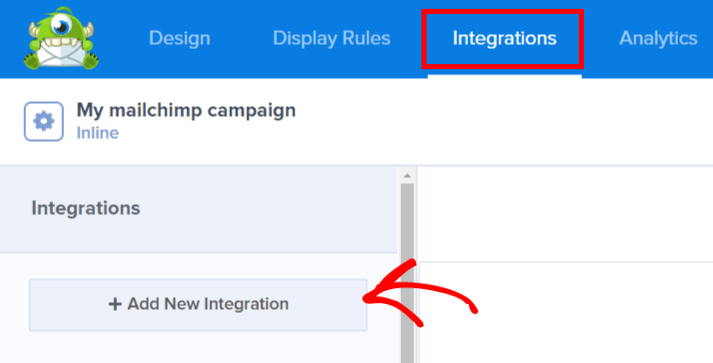Viewport: 713px width, 363px height.
Task: Open the Display Rules tab
Action: click(331, 38)
